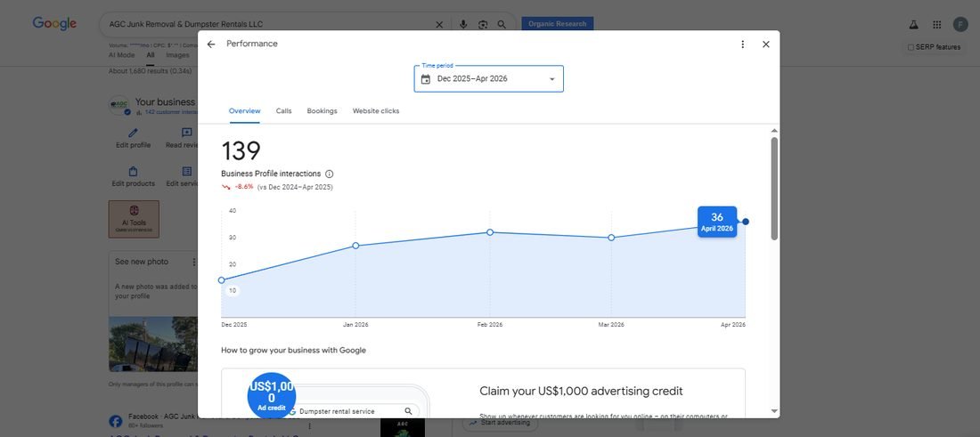The image size is (980, 437).
Task: Switch to the Calls tab
Action: tap(283, 111)
